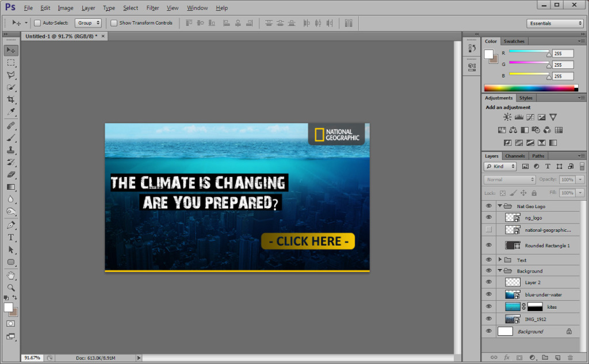589x364 pixels.
Task: Open the Normal blend mode dropdown
Action: click(510, 180)
